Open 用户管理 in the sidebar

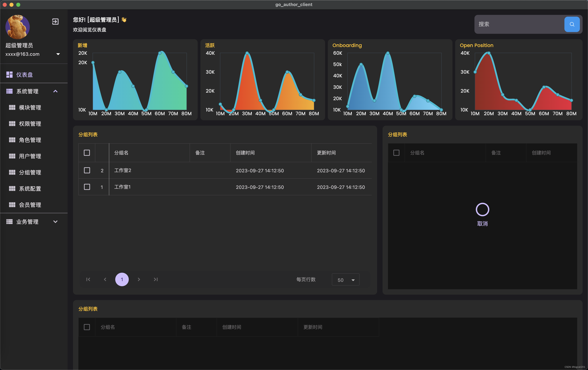coord(30,156)
